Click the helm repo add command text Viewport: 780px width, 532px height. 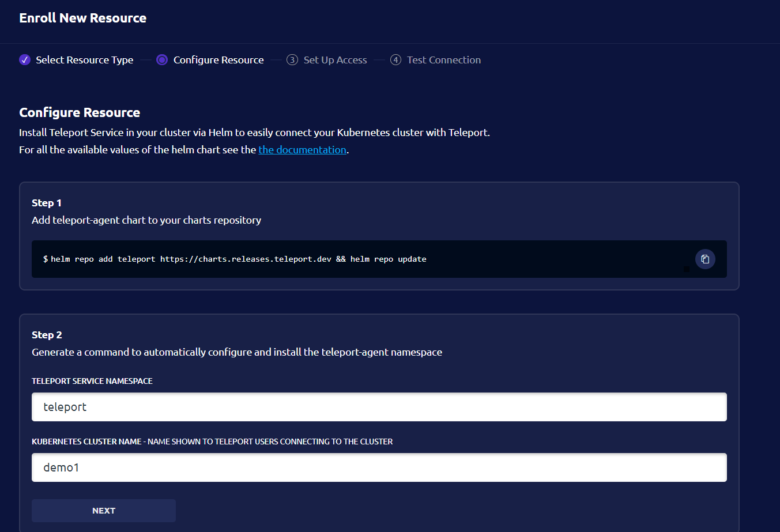pos(239,259)
